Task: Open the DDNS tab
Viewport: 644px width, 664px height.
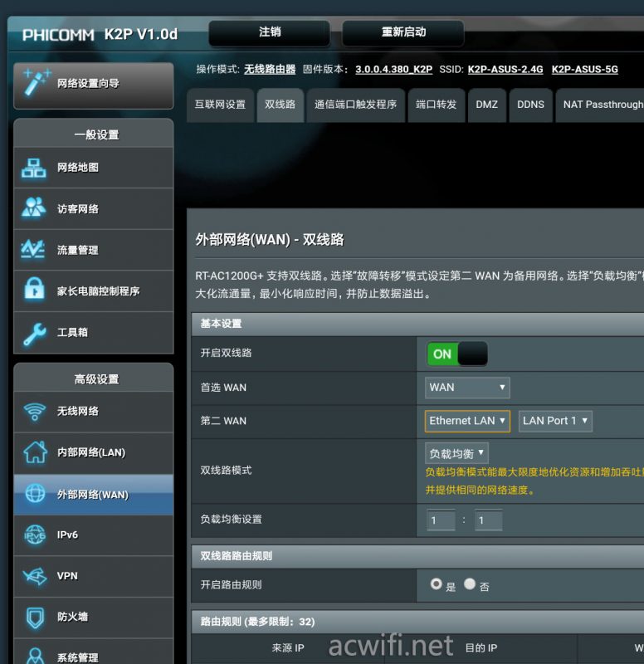Action: (530, 105)
